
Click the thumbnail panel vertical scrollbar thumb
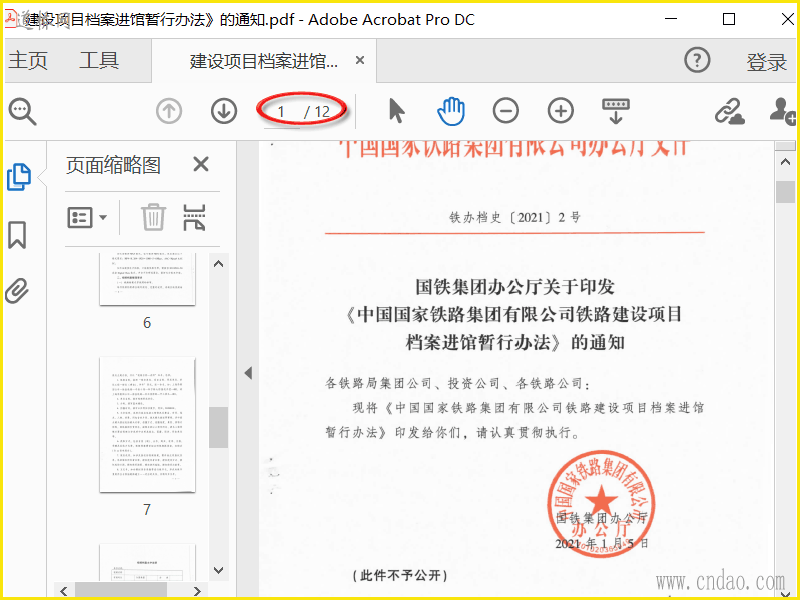(x=218, y=428)
